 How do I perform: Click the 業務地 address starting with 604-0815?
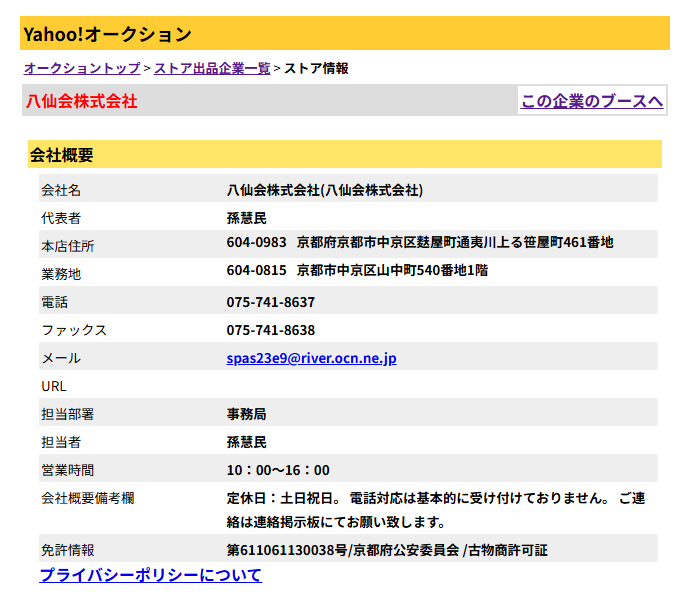point(357,271)
